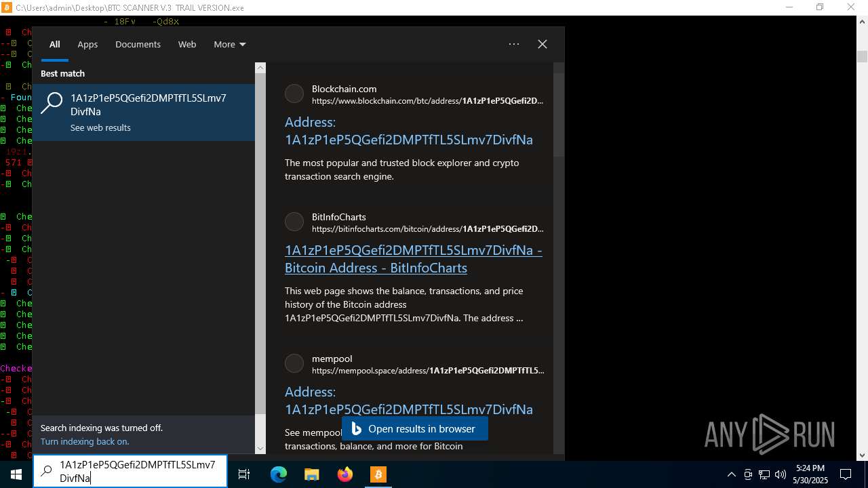Click the tray icon next to the chevron
The width and height of the screenshot is (868, 488).
pos(748,474)
